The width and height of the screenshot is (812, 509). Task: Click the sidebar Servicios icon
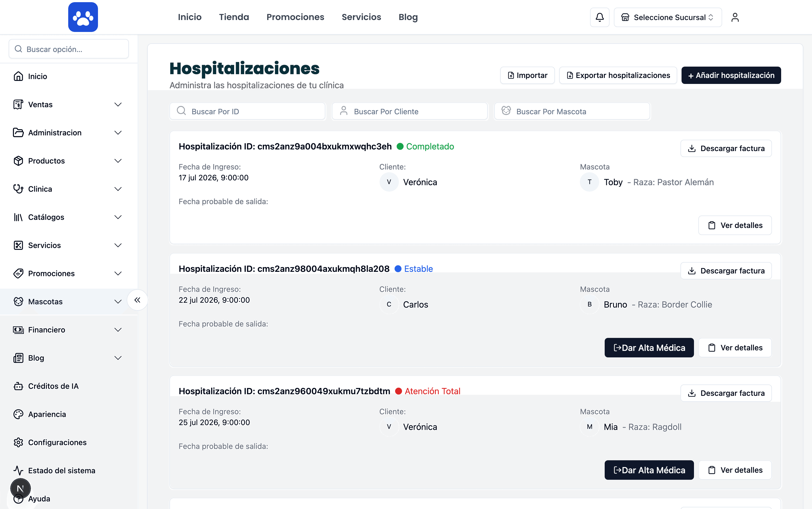18,245
